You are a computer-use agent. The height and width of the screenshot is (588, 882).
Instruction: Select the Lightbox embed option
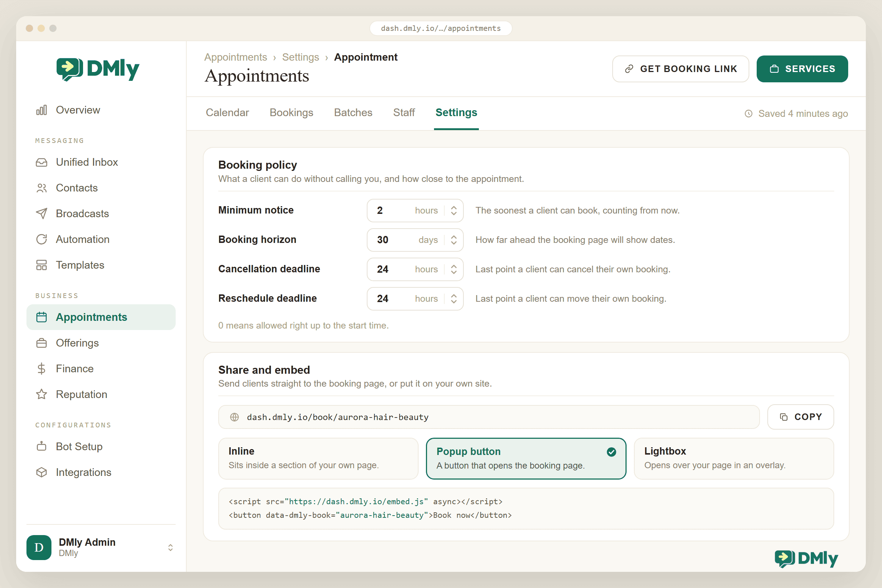click(x=734, y=458)
